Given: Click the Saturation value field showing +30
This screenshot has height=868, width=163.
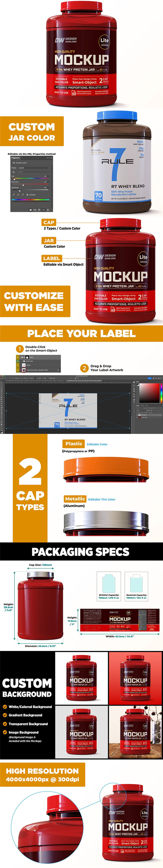Looking at the screenshot, I should click(46, 182).
